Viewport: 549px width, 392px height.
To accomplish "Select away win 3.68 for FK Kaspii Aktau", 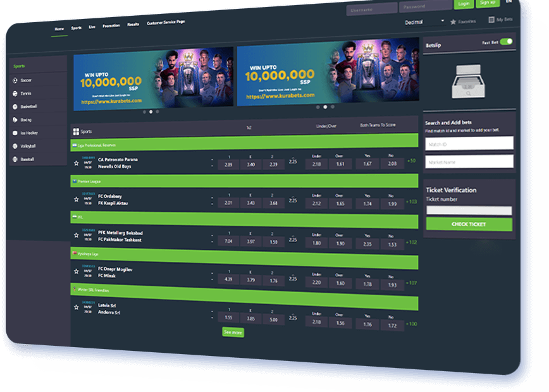I will coord(273,203).
